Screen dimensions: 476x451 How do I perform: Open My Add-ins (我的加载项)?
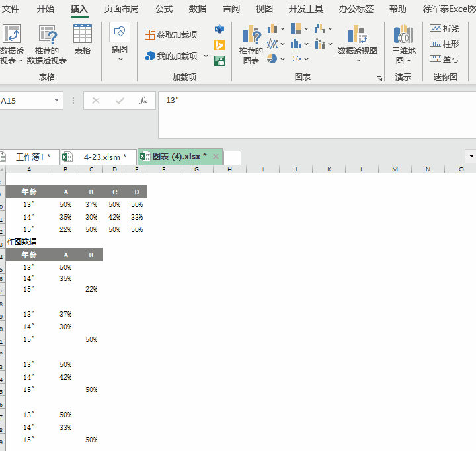pos(171,56)
